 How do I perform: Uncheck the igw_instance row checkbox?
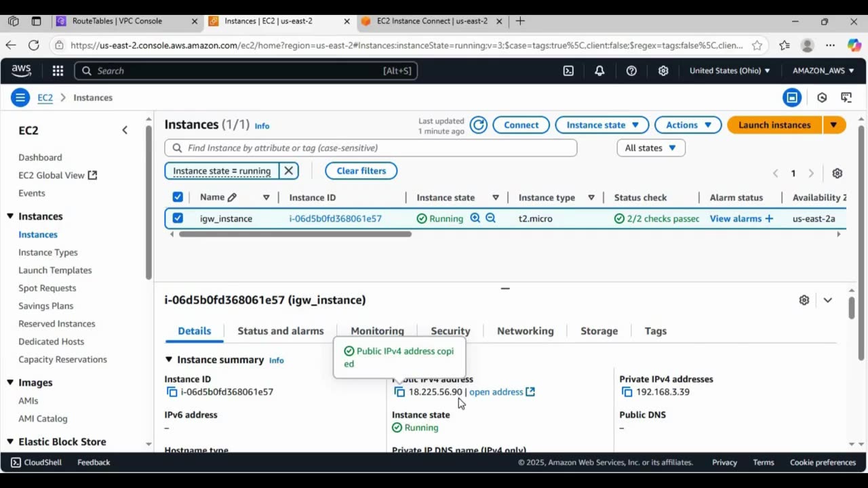coord(178,218)
